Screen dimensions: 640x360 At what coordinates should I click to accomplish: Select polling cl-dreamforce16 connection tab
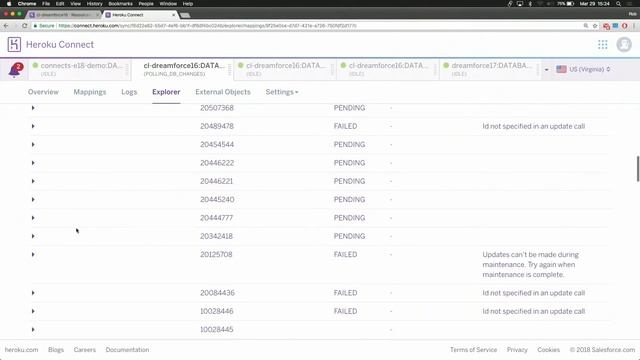(184, 69)
